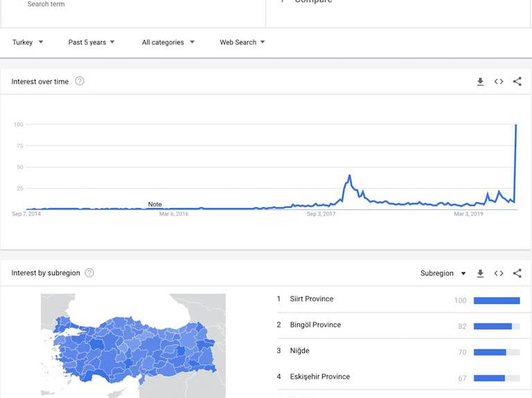Share the Interest by subregion widget
This screenshot has width=532, height=398.
[x=517, y=273]
